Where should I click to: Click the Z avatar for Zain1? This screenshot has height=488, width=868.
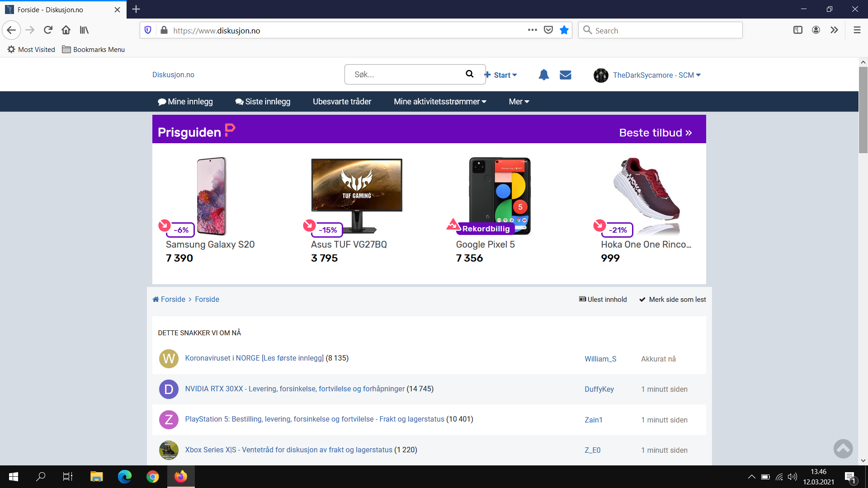(x=169, y=420)
